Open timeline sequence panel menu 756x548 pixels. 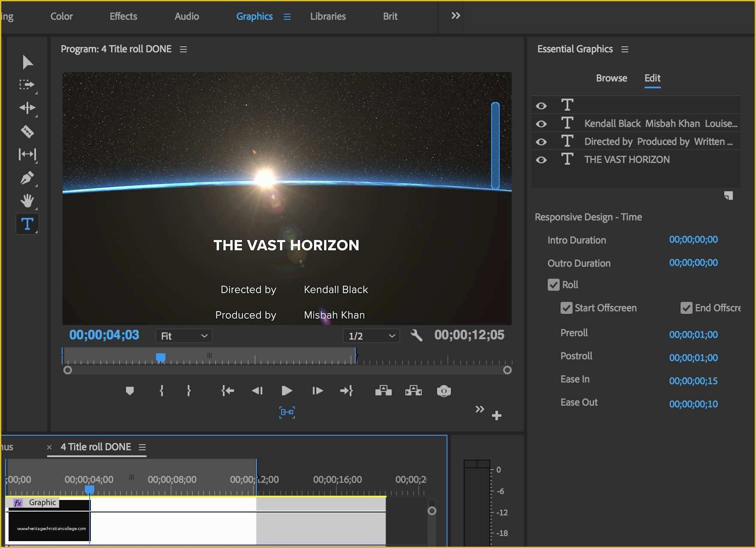[142, 447]
